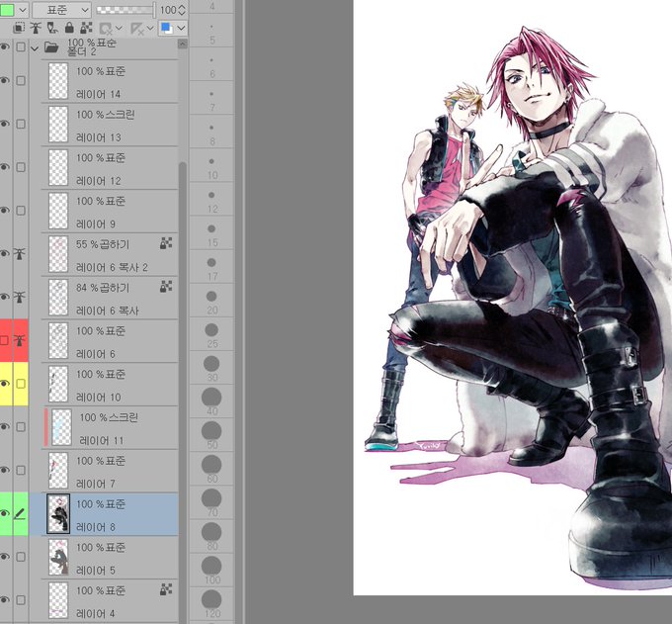Hide 폴더 2 folder with eye icon
This screenshot has width=672, height=624.
tap(5, 46)
